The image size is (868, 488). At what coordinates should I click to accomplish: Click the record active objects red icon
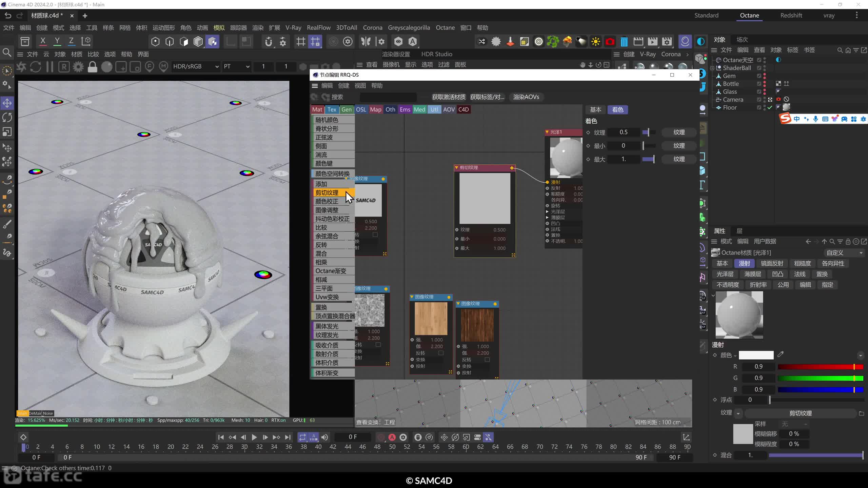click(x=381, y=437)
